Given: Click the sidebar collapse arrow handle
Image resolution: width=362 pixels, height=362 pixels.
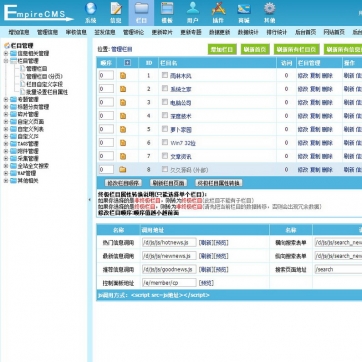Looking at the screenshot, I should [x=89, y=200].
